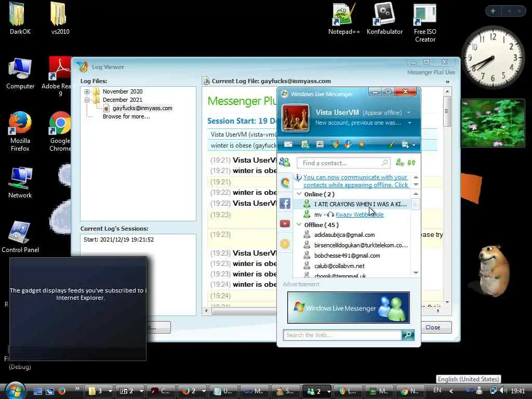Click the Windows Live Messenger taskbar group button
Image resolution: width=532 pixels, height=399 pixels.
point(317,391)
